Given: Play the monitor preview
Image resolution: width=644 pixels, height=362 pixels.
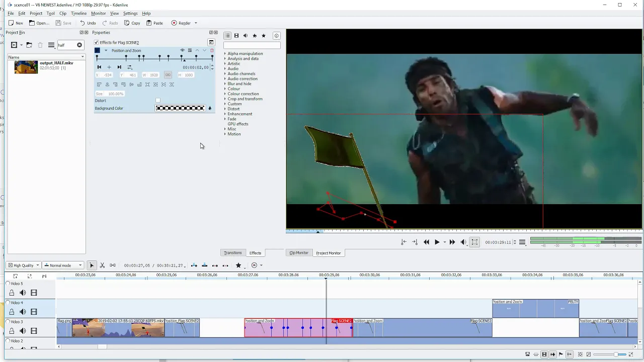Looking at the screenshot, I should click(x=437, y=242).
